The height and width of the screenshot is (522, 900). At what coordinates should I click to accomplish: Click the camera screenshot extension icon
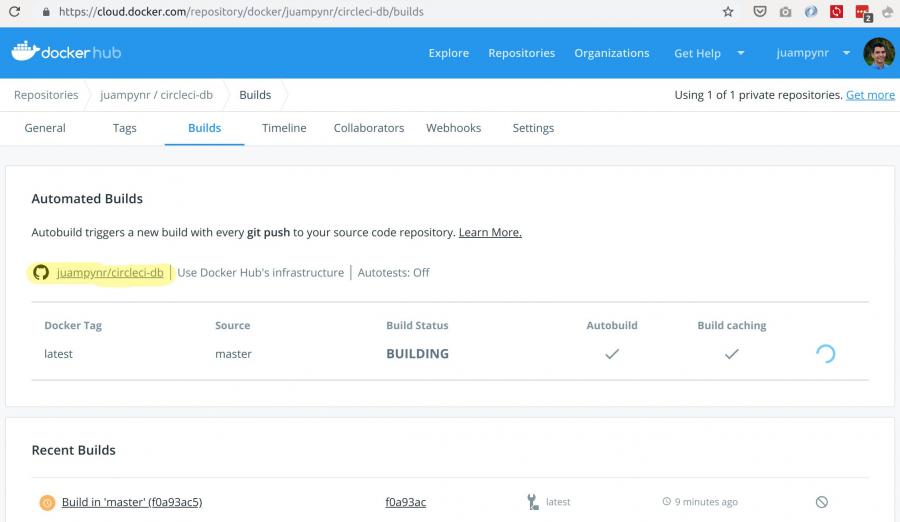785,11
